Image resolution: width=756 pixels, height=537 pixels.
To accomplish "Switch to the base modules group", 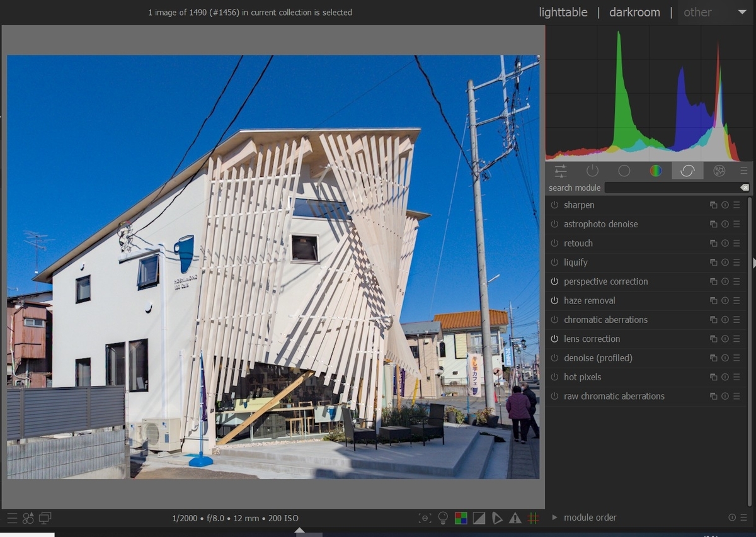I will tap(624, 171).
